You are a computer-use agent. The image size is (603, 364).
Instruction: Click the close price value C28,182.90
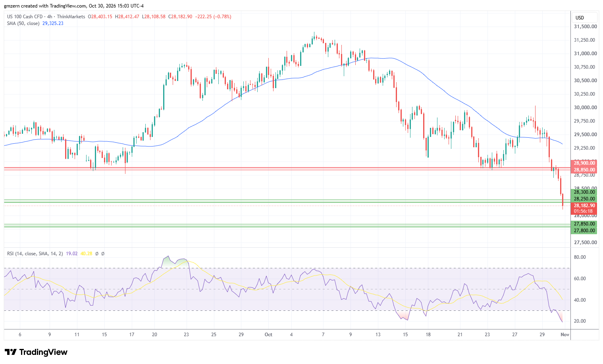pyautogui.click(x=180, y=17)
